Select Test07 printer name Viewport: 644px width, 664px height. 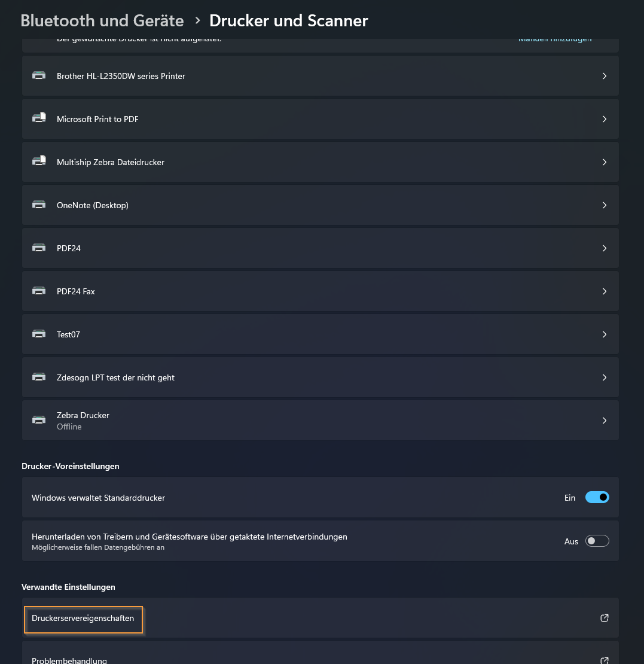(68, 334)
